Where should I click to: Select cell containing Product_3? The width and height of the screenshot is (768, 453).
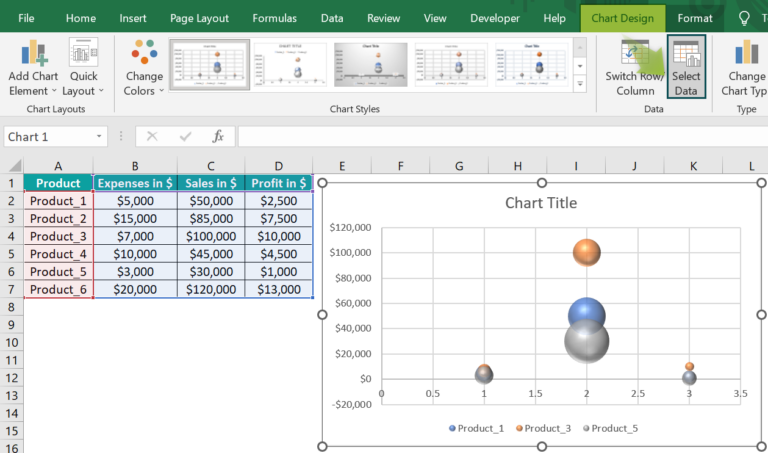tap(58, 237)
